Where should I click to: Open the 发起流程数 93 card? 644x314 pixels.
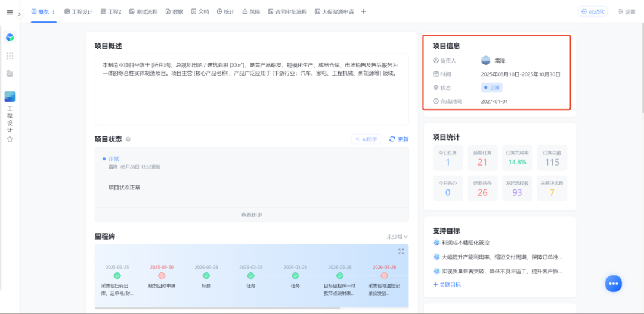(518, 188)
